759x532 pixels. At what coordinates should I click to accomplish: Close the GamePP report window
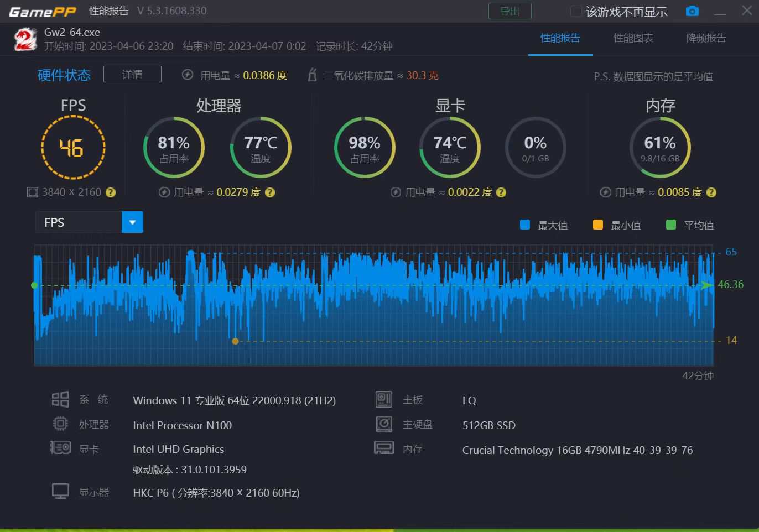point(747,11)
